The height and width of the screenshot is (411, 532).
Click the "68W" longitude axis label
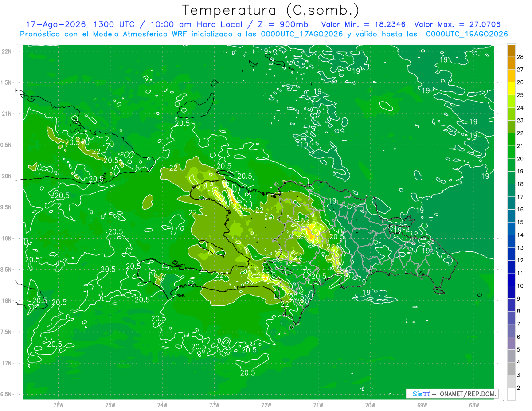474,405
